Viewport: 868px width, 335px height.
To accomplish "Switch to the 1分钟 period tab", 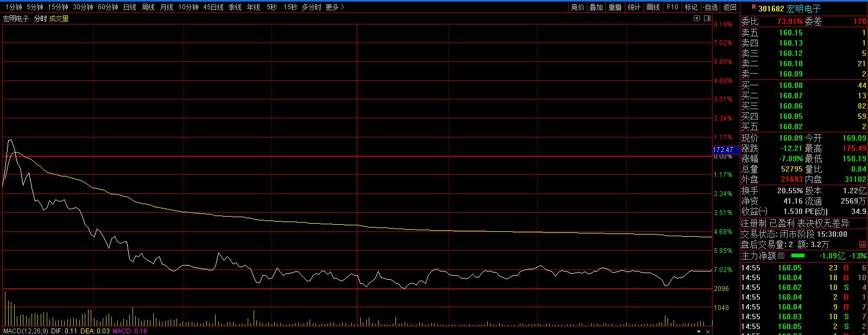I will pyautogui.click(x=12, y=7).
